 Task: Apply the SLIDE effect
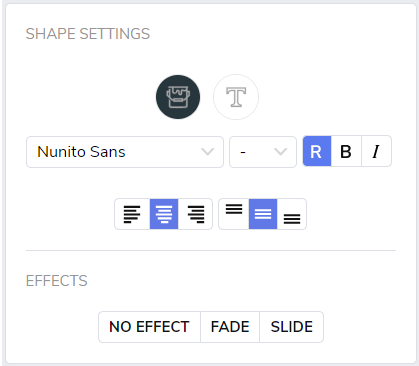point(292,327)
